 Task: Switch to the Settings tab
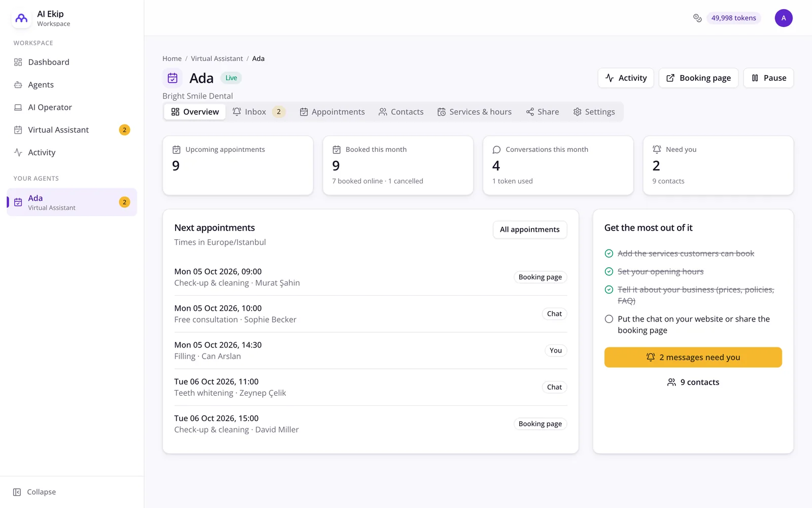[594, 112]
